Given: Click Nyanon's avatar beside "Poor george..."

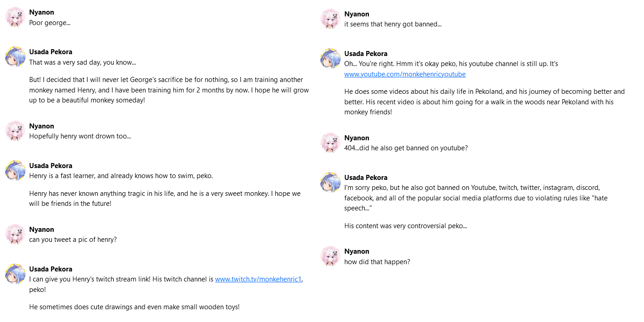Looking at the screenshot, I should click(x=15, y=17).
